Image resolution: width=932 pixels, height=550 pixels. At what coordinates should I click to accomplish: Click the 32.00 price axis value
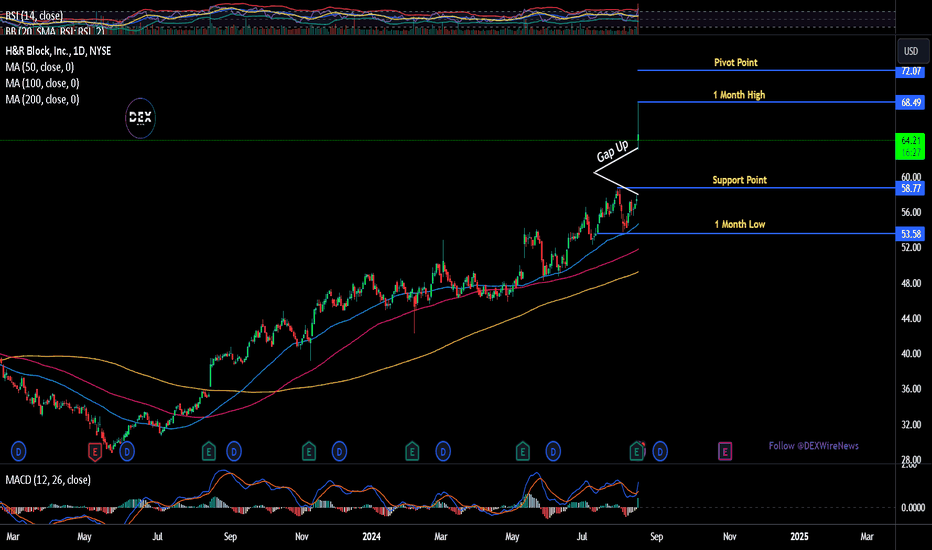(x=911, y=425)
